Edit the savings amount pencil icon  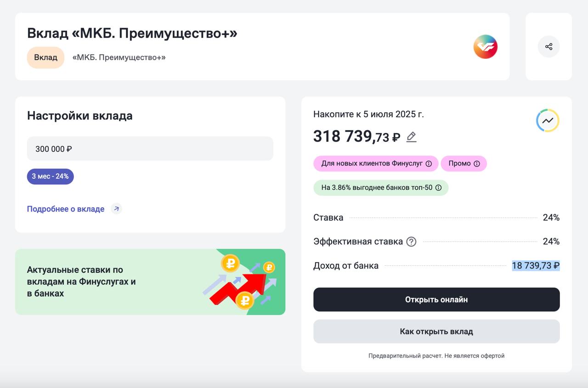411,137
